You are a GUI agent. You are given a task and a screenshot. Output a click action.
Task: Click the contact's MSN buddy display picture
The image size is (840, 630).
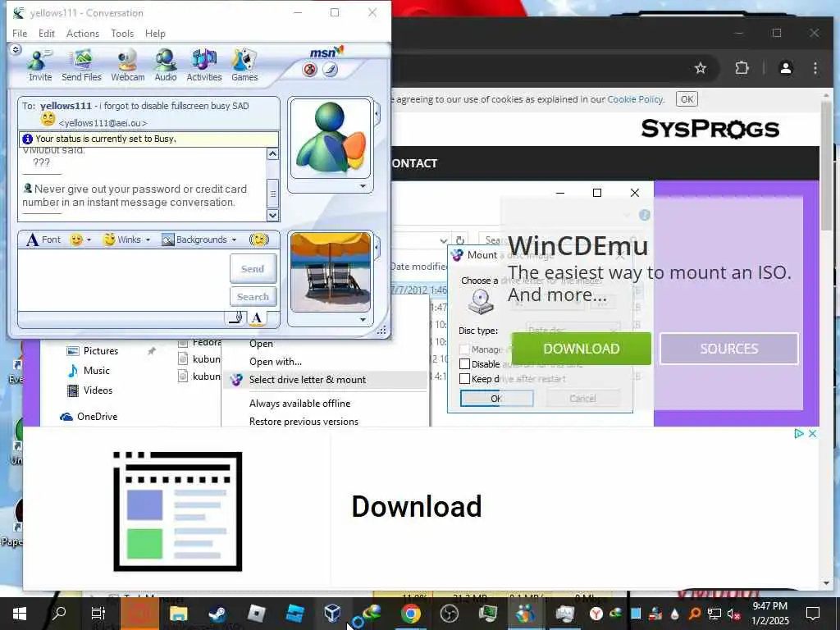pyautogui.click(x=330, y=138)
